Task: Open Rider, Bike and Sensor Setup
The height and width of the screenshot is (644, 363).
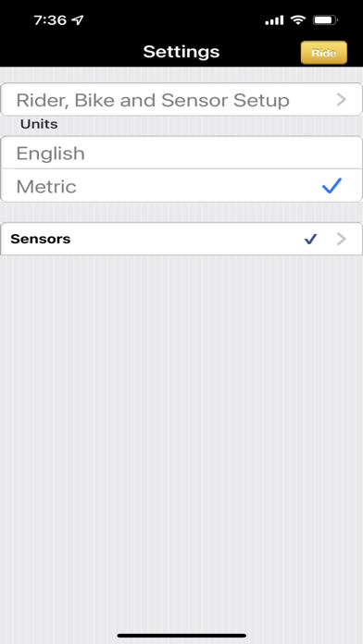Action: tap(181, 99)
